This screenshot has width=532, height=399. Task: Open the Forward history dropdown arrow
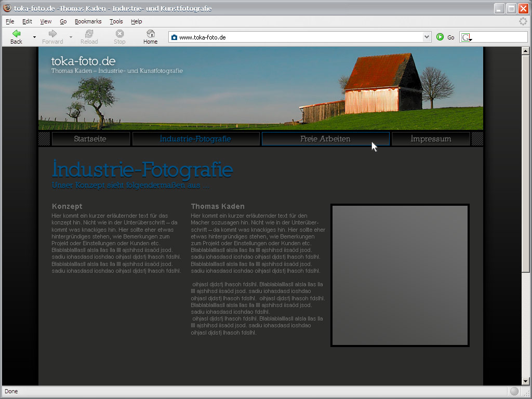71,37
